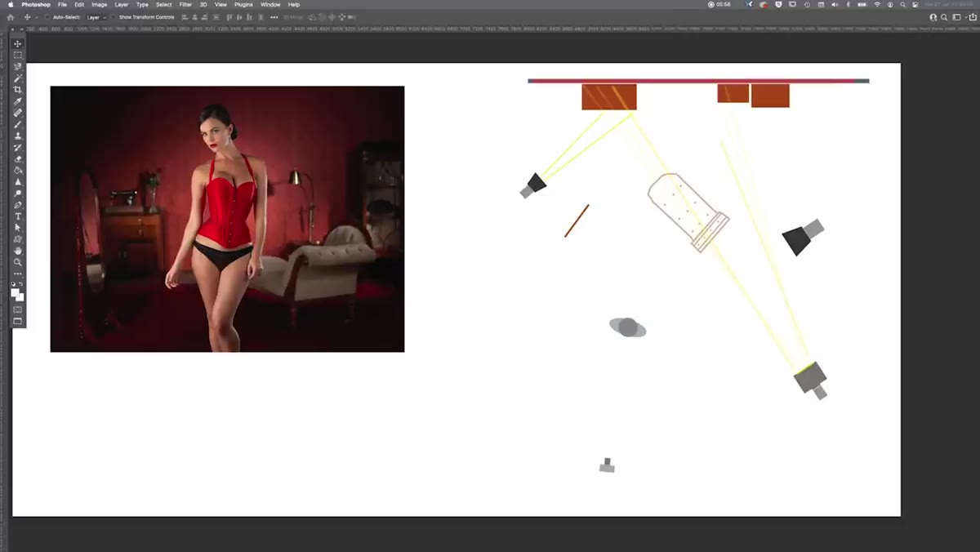The image size is (980, 552).
Task: Select the History Brush tool
Action: coord(18,147)
